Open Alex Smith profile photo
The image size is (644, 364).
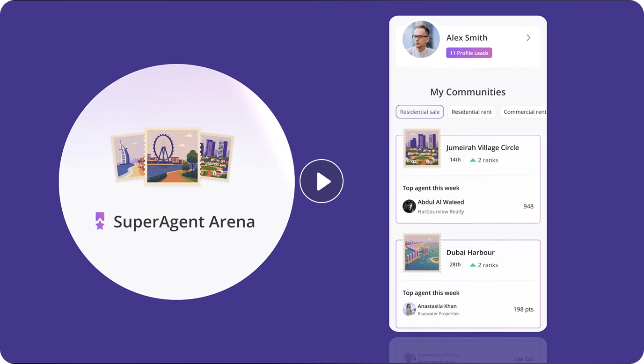coord(421,39)
